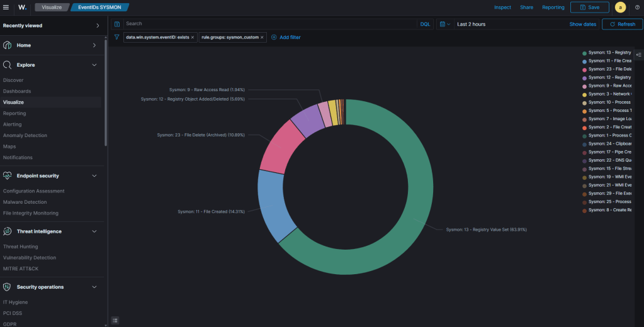This screenshot has width=644, height=327.
Task: Collapse the Explore section
Action: [x=94, y=65]
